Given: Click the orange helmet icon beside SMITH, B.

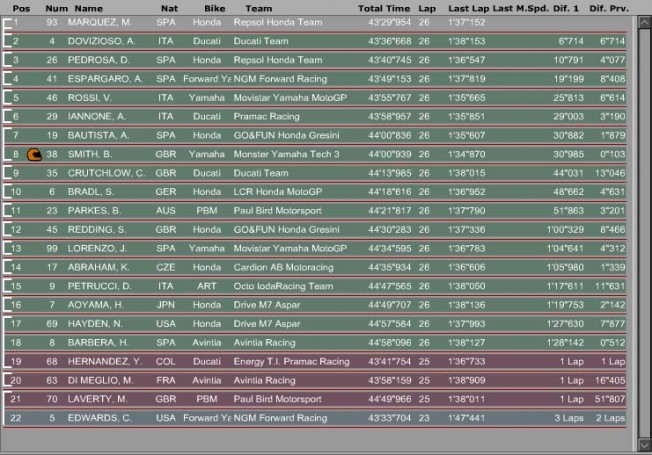Looking at the screenshot, I should (x=34, y=155).
